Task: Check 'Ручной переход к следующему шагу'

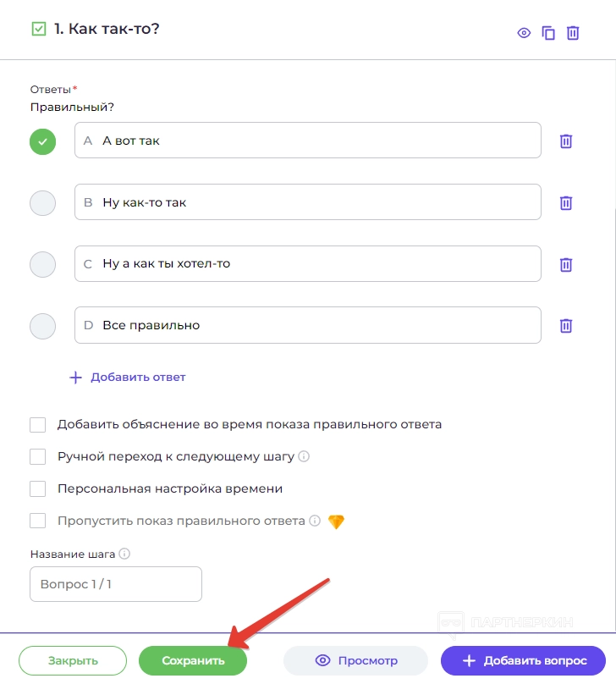Action: tap(37, 456)
